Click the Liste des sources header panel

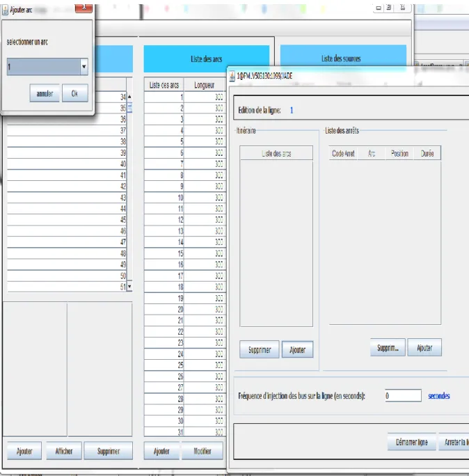[343, 58]
